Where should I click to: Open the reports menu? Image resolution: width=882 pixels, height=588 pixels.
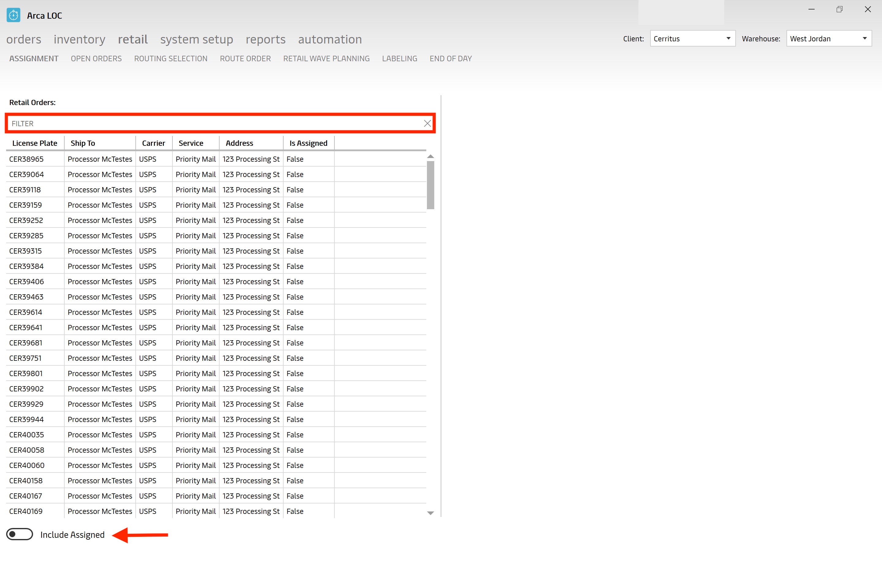coord(265,39)
